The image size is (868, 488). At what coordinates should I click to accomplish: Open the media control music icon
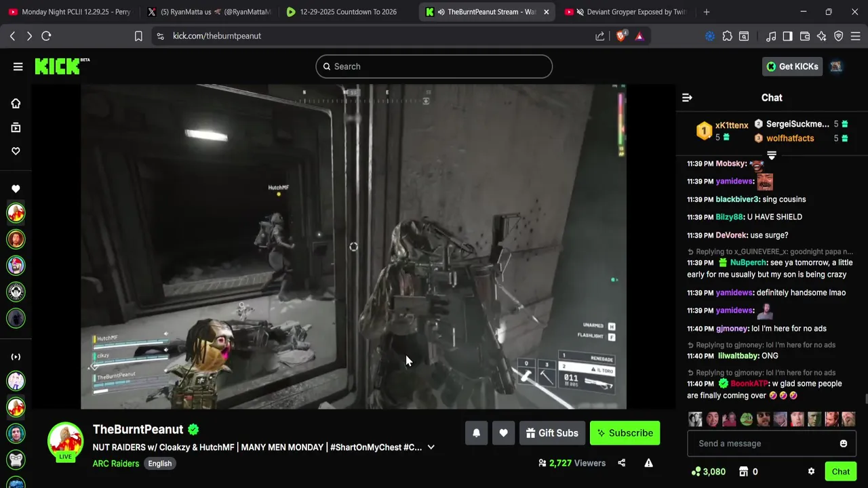(x=770, y=36)
